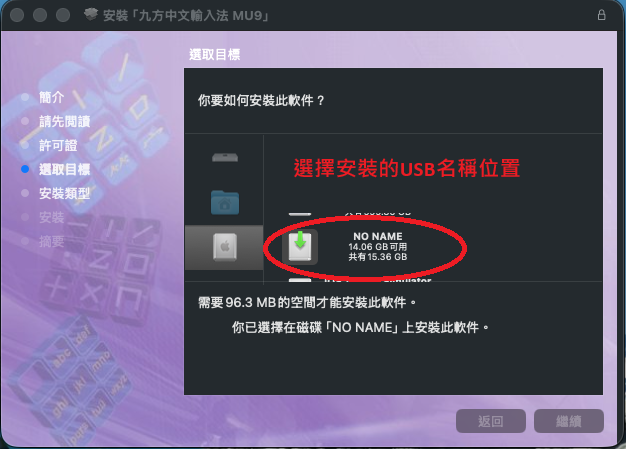The width and height of the screenshot is (626, 449).
Task: Open the 安裝類型 step in sidebar
Action: coord(65,194)
